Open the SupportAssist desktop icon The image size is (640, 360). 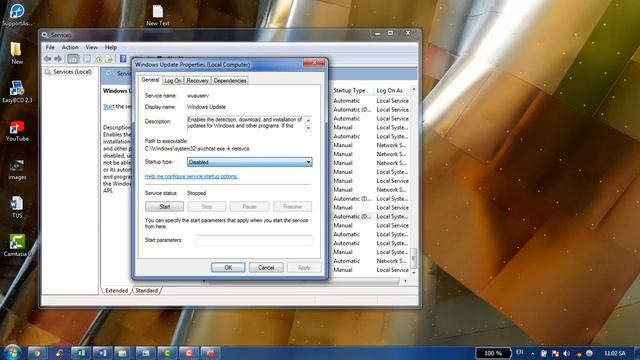click(x=17, y=15)
